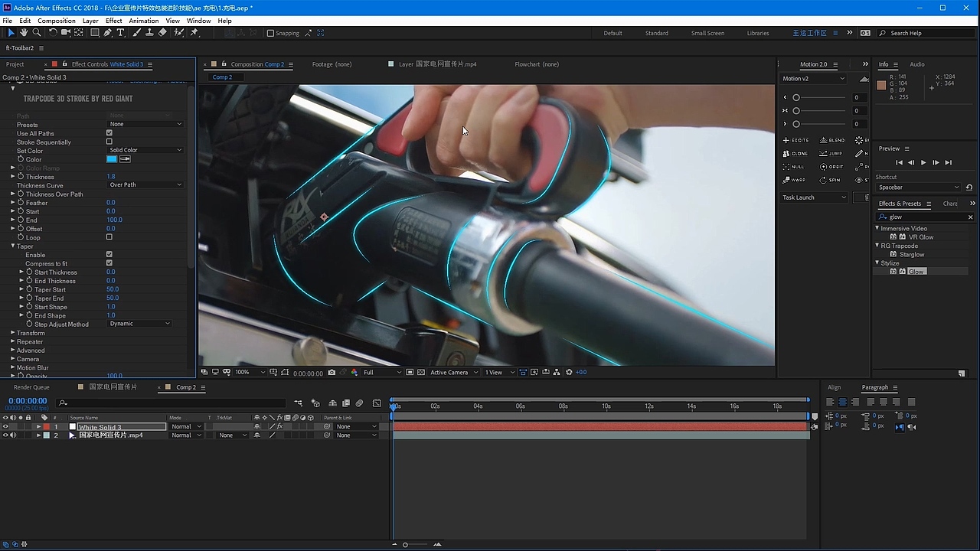Play the composition preview

(923, 162)
